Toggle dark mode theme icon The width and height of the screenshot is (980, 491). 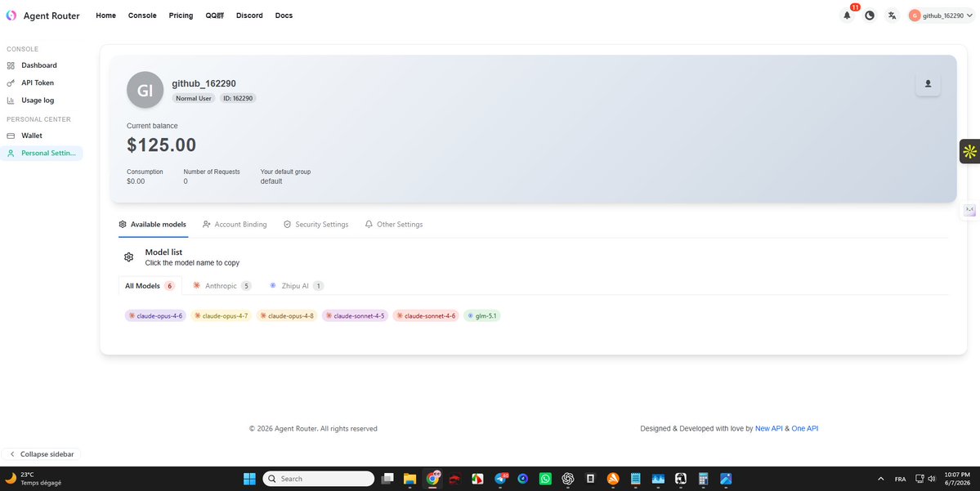pos(870,16)
